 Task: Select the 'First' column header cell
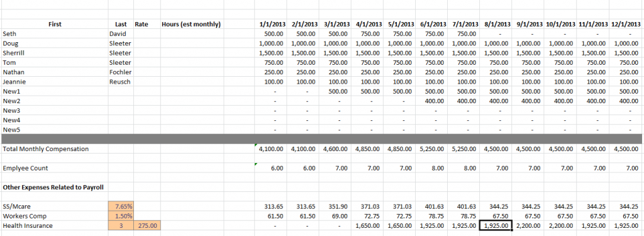coord(55,25)
